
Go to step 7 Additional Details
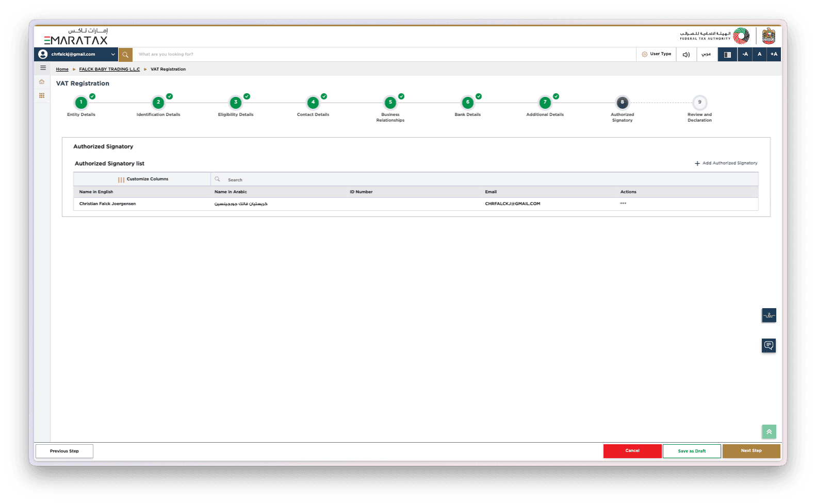tap(545, 102)
